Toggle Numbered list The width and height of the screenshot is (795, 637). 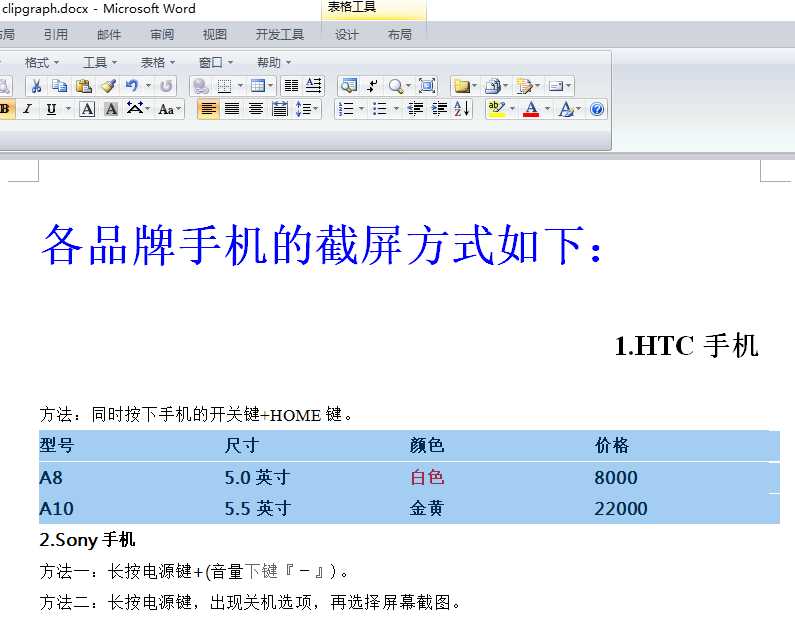pyautogui.click(x=346, y=109)
